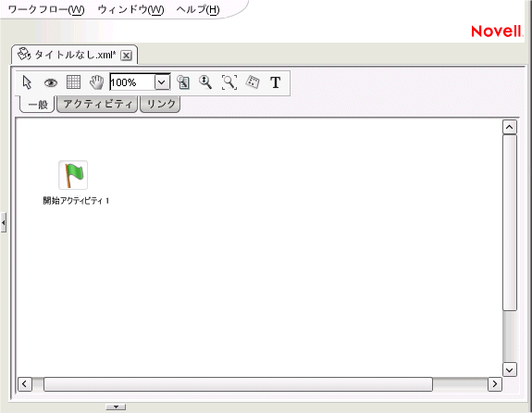This screenshot has height=413, width=532.
Task: Select the green flag start activity
Action: 73,175
